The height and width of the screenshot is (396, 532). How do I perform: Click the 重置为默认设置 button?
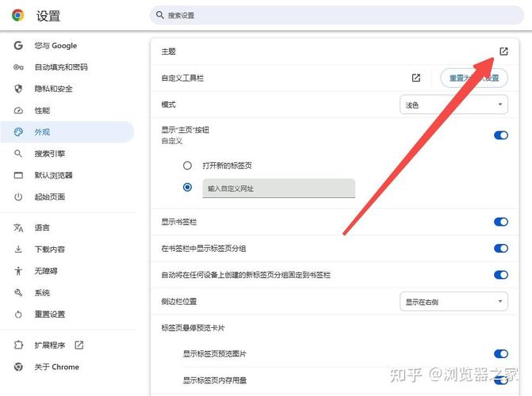pyautogui.click(x=474, y=78)
